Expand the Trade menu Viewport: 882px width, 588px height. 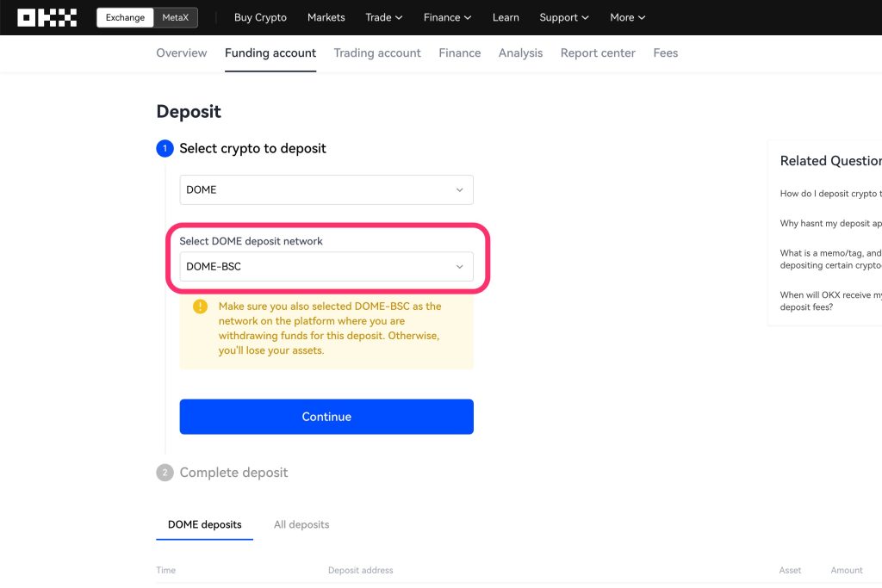[383, 17]
